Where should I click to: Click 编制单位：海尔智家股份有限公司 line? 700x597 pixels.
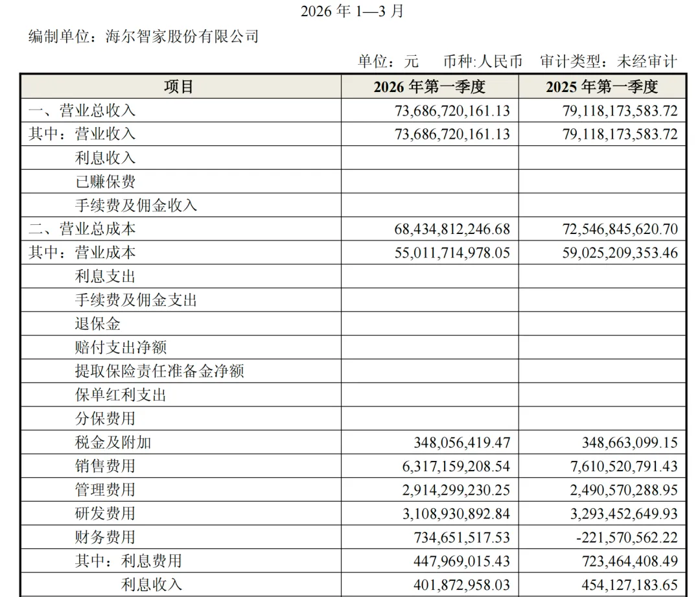point(144,36)
